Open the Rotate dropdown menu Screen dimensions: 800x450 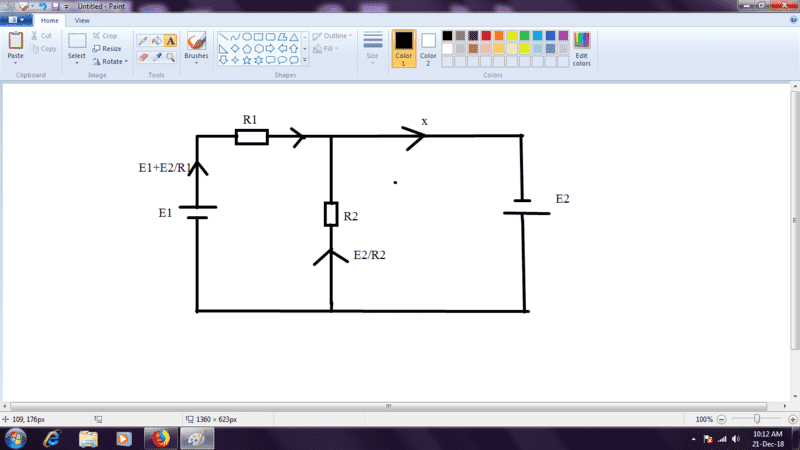tap(109, 61)
